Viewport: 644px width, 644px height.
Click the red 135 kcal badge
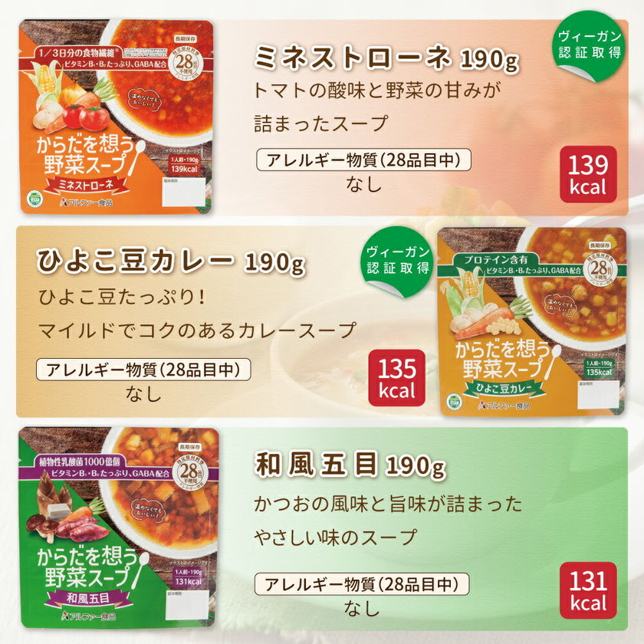click(x=397, y=378)
